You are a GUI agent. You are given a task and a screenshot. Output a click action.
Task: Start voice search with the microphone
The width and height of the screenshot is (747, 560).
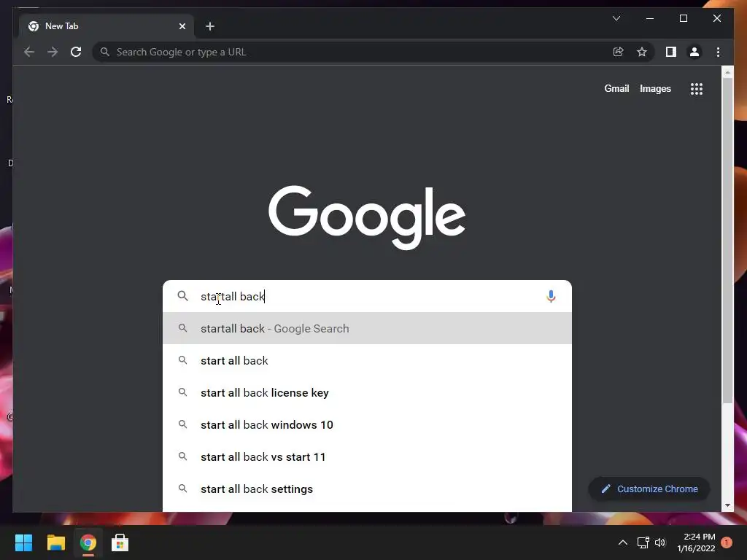(x=551, y=296)
